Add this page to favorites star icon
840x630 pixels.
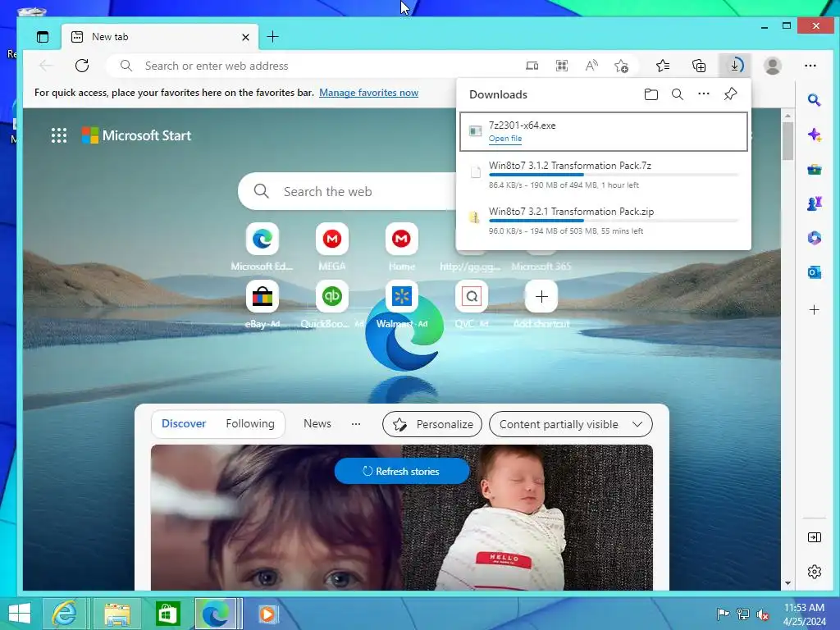(x=622, y=66)
